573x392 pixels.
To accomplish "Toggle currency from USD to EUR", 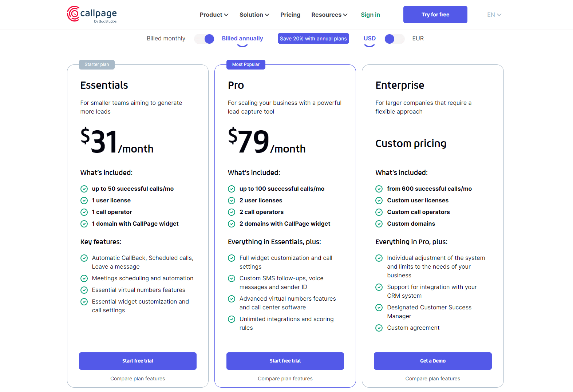I will coord(395,39).
